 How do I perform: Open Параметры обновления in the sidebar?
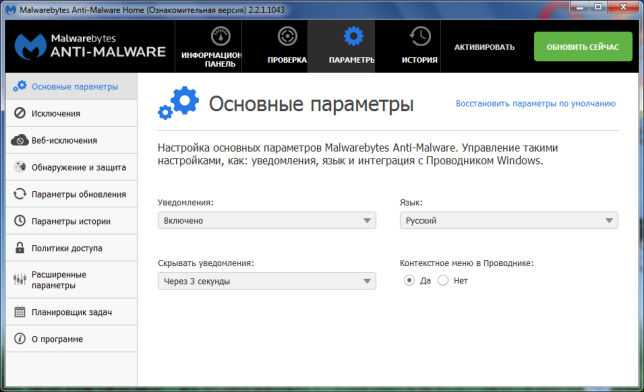pos(72,194)
